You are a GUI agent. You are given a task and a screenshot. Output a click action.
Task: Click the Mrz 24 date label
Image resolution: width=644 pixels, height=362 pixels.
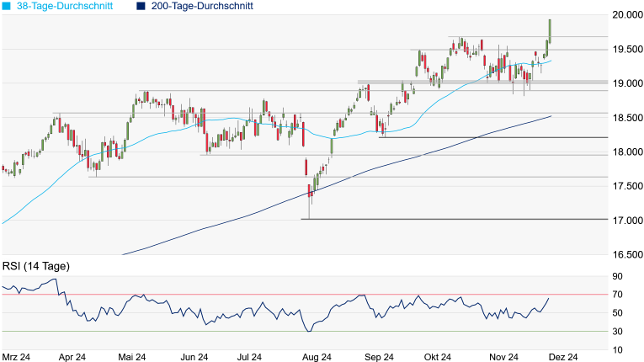pos(16,357)
